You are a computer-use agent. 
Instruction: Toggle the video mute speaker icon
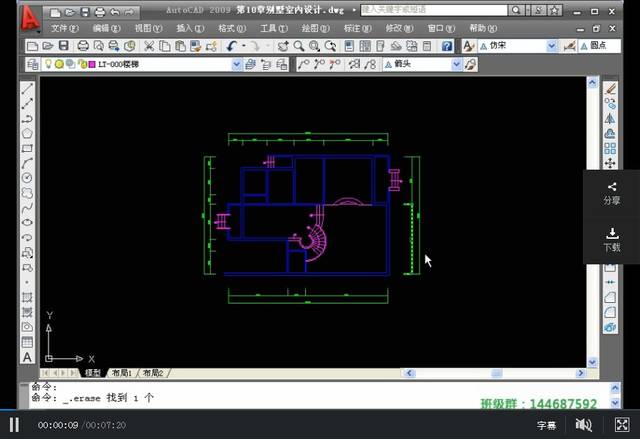pyautogui.click(x=584, y=425)
